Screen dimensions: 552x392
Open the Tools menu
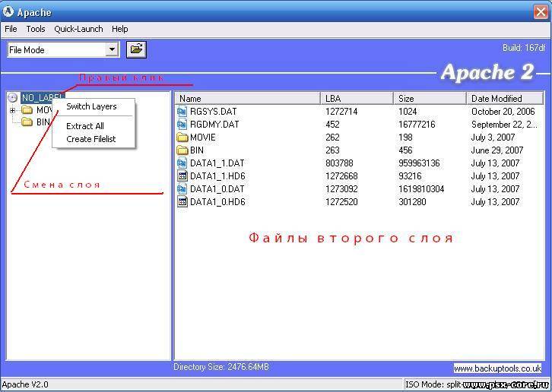(x=36, y=29)
